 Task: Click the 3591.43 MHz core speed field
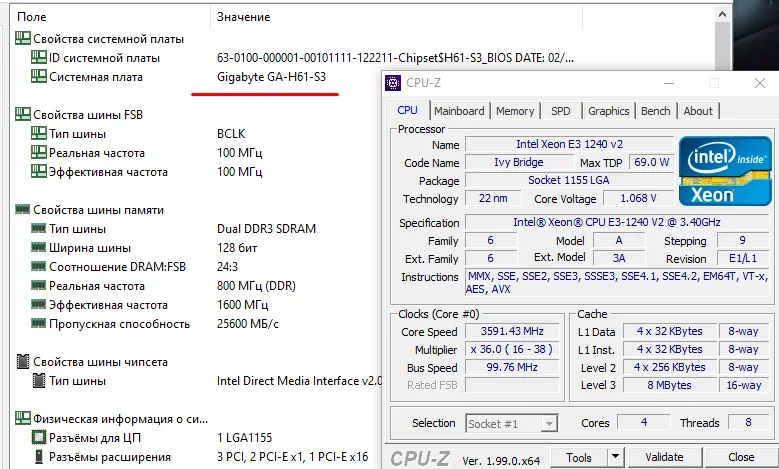pos(512,331)
